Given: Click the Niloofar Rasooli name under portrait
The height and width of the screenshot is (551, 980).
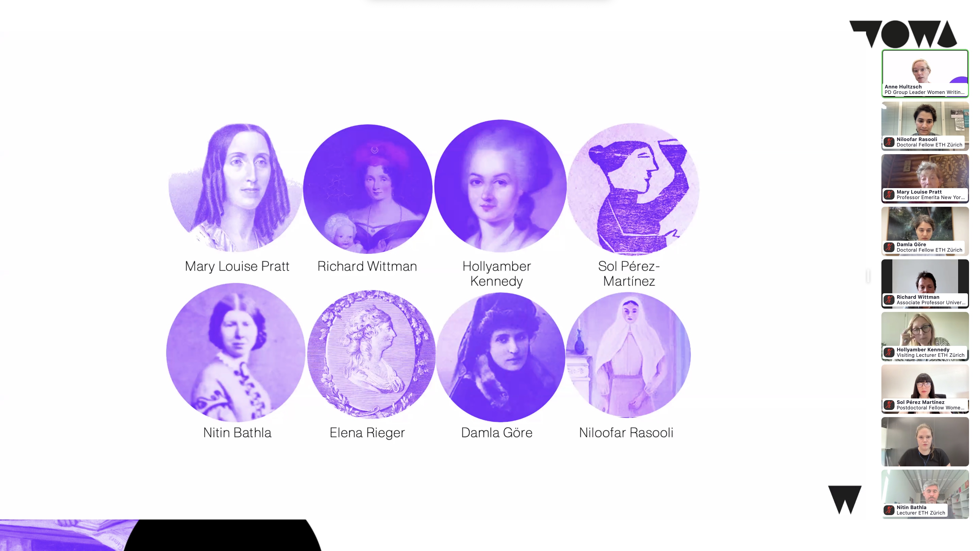Looking at the screenshot, I should [626, 433].
